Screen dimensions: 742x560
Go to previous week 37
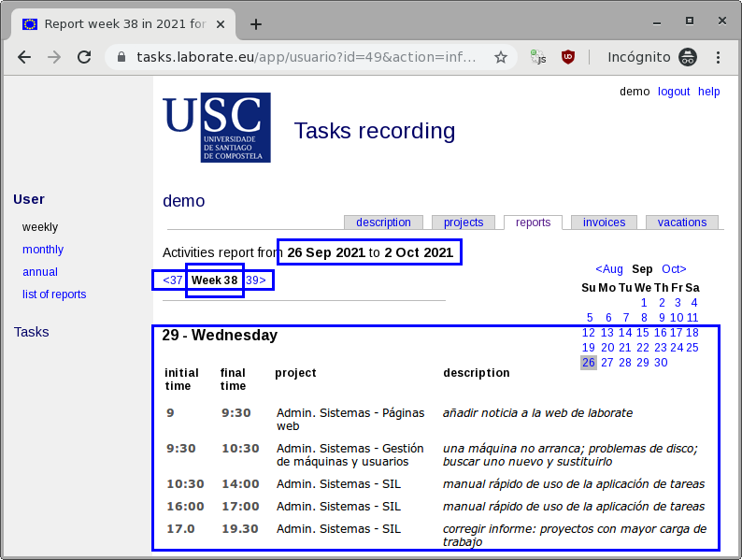click(x=172, y=280)
